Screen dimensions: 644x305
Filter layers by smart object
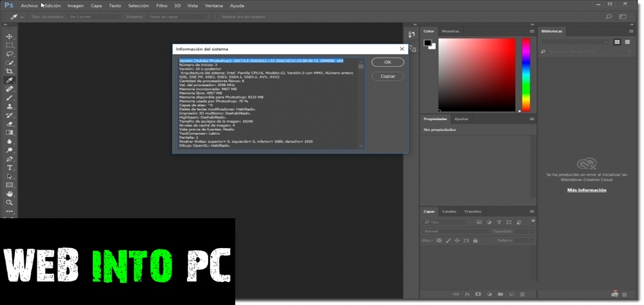[x=519, y=222]
